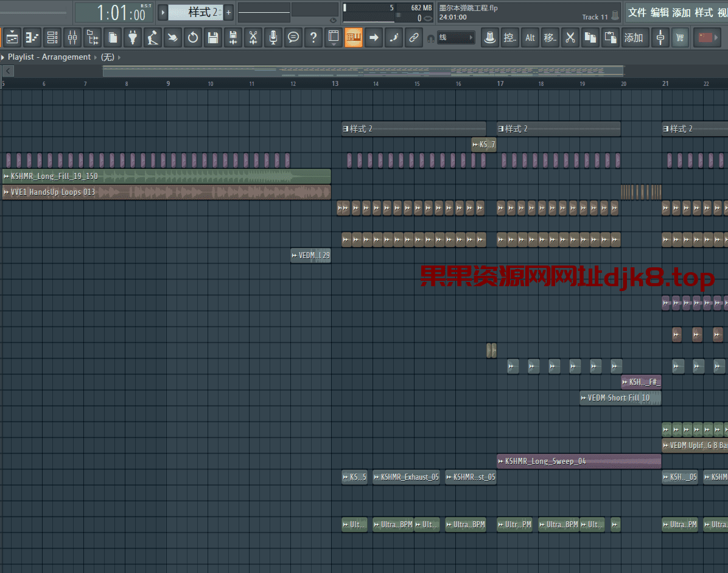Viewport: 728px width, 573px height.
Task: Toggle the link chain multilink button
Action: tap(414, 38)
